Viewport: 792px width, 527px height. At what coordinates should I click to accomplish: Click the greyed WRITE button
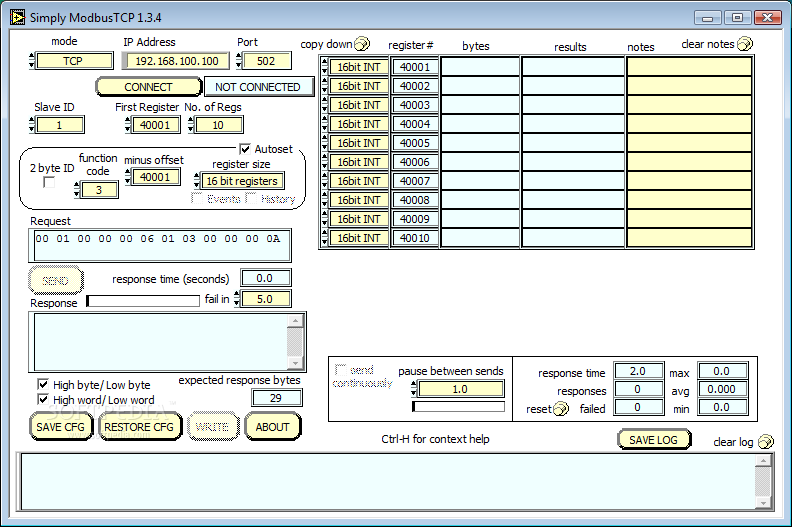tap(212, 427)
